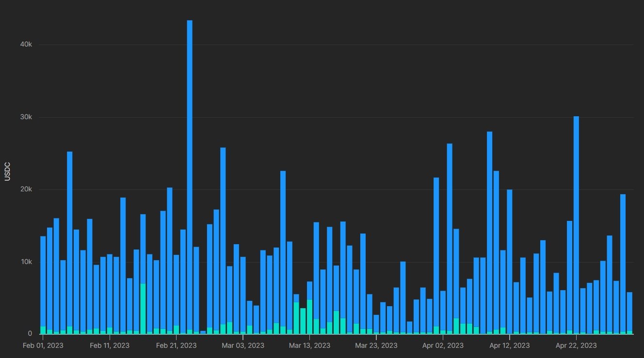Click the 'Mar 13, 2023' date label
644x358 pixels.
point(309,345)
